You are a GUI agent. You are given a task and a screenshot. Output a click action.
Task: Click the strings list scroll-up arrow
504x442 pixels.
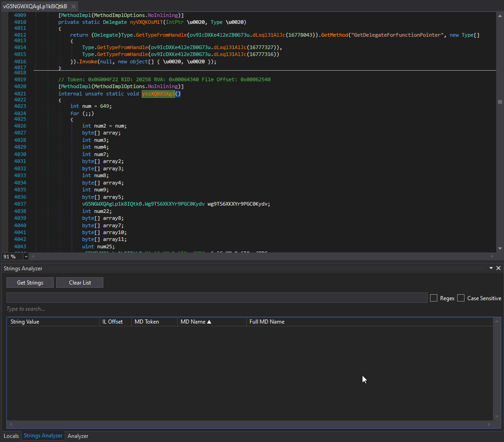point(496,322)
